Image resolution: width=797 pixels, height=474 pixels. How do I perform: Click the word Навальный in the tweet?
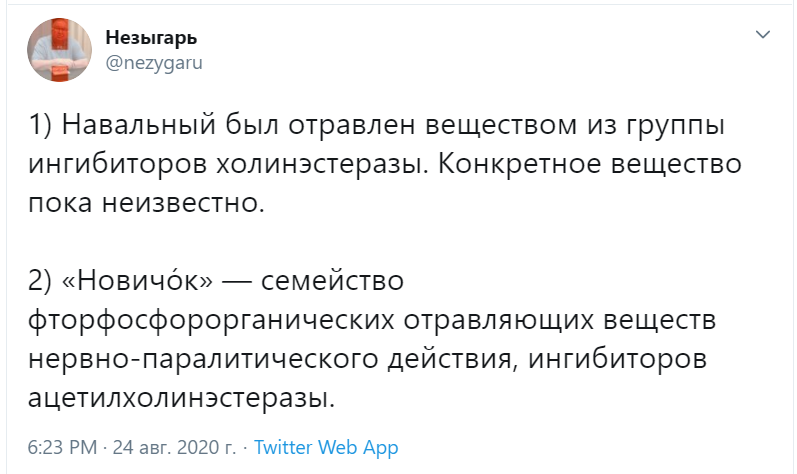point(139,125)
